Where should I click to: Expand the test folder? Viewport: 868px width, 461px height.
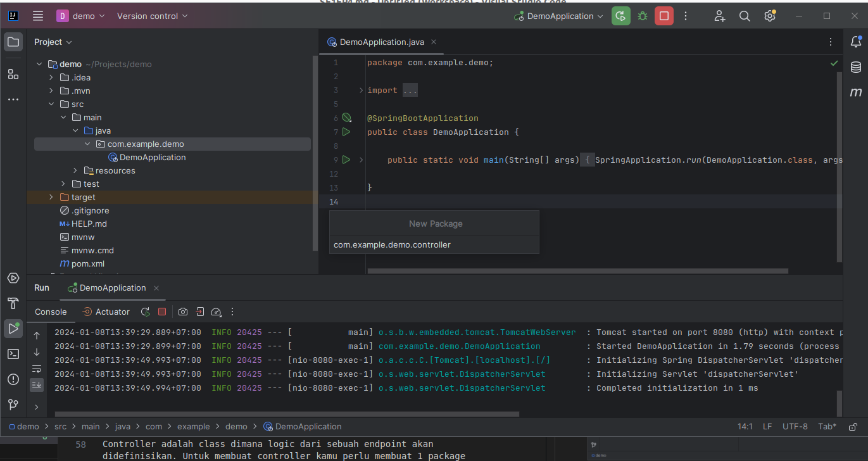point(63,184)
